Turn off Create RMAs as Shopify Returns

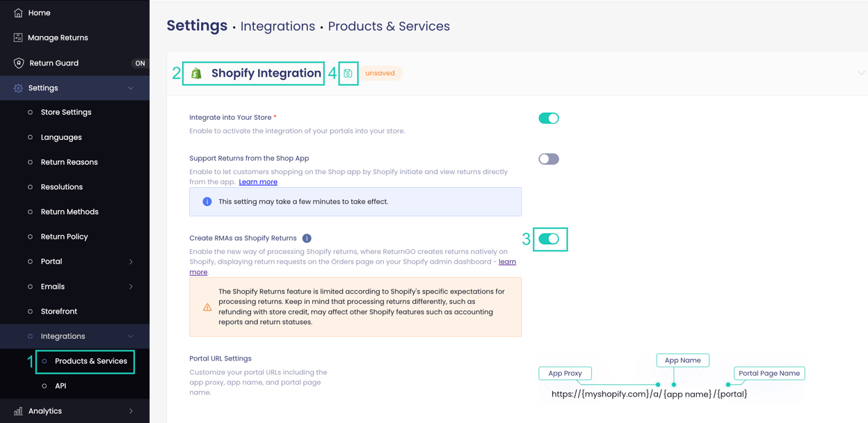[x=550, y=239]
